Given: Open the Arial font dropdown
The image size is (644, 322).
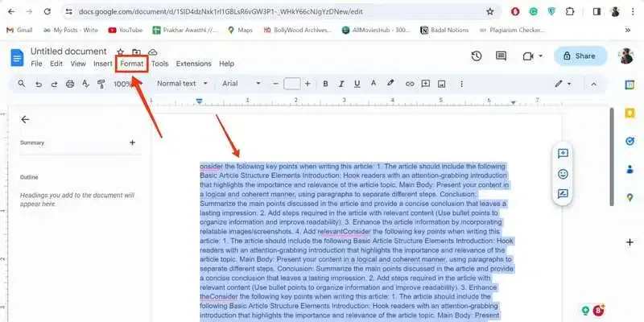Looking at the screenshot, I should 242,84.
